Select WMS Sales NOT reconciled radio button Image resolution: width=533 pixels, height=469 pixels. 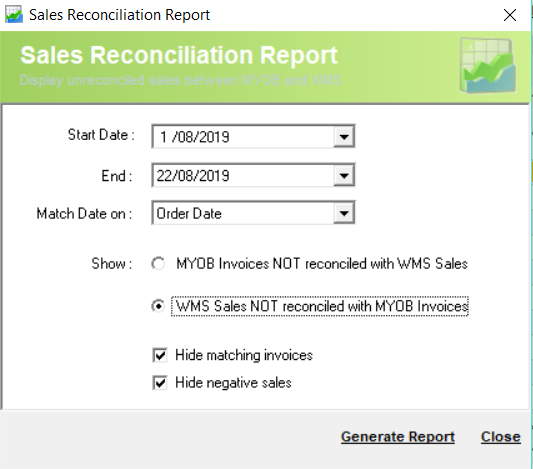pos(158,306)
